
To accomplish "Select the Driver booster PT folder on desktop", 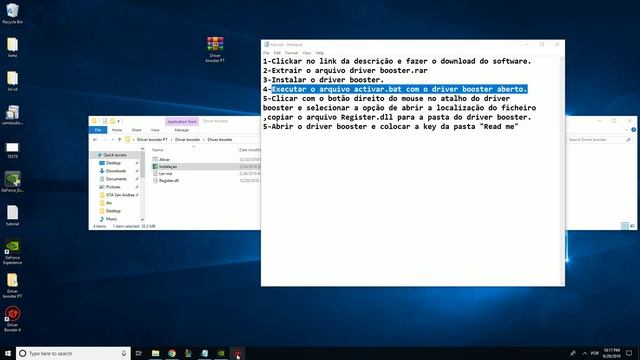I will (x=12, y=285).
